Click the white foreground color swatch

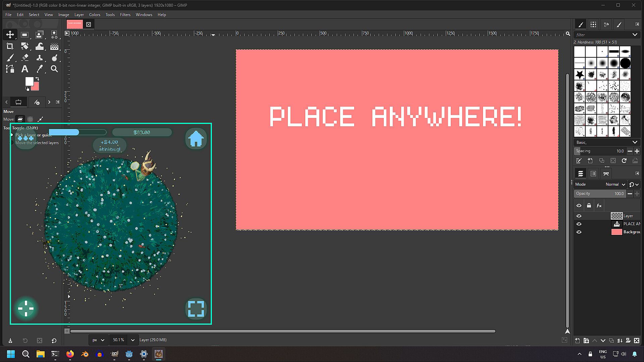tap(29, 81)
